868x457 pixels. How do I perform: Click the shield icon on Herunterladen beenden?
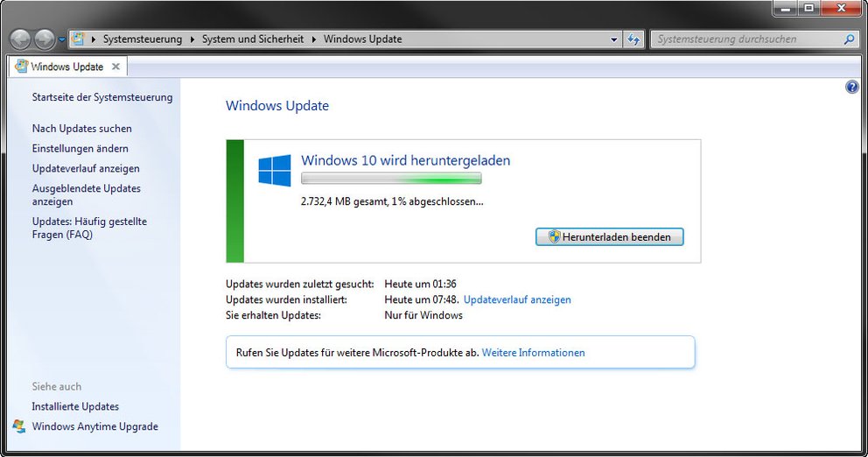555,237
